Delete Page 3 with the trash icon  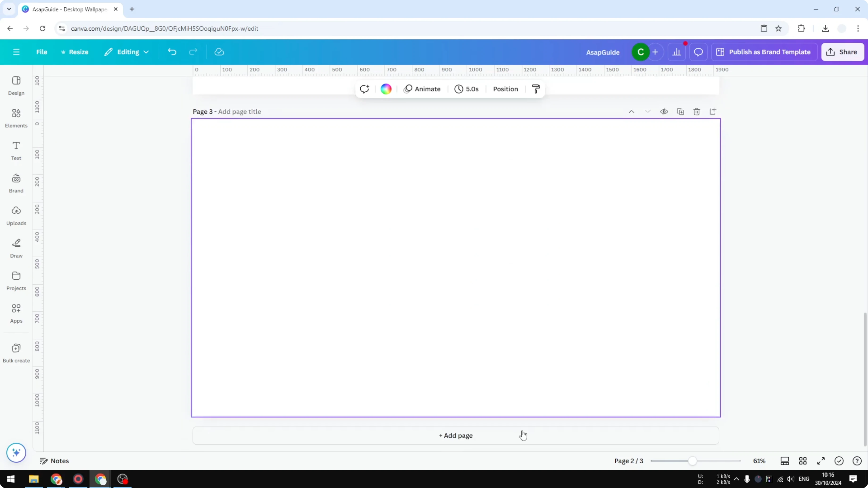point(697,112)
